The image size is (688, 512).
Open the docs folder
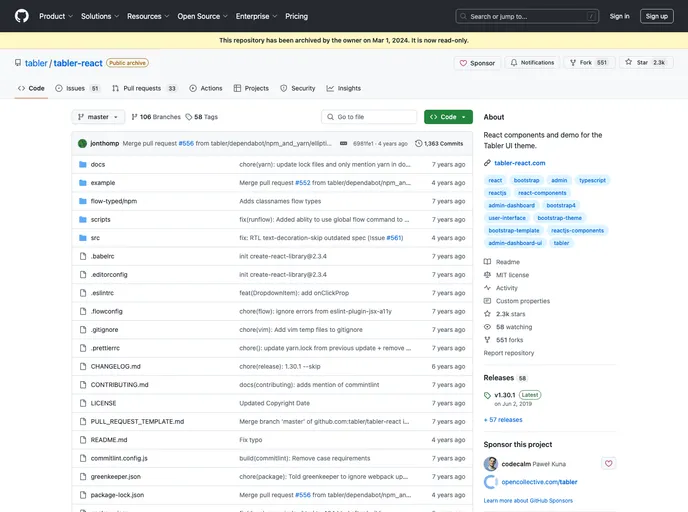click(x=98, y=165)
